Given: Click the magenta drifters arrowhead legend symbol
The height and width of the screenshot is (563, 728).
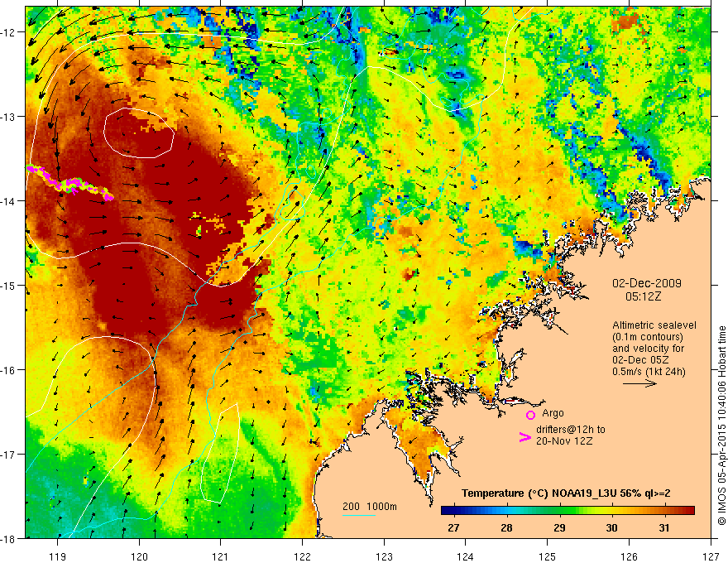Looking at the screenshot, I should pos(524,436).
